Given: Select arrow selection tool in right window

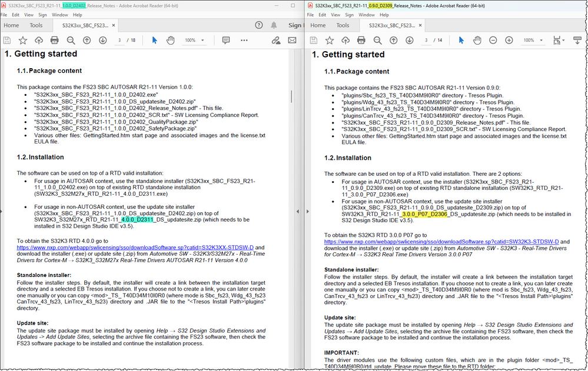Looking at the screenshot, I should coord(461,40).
